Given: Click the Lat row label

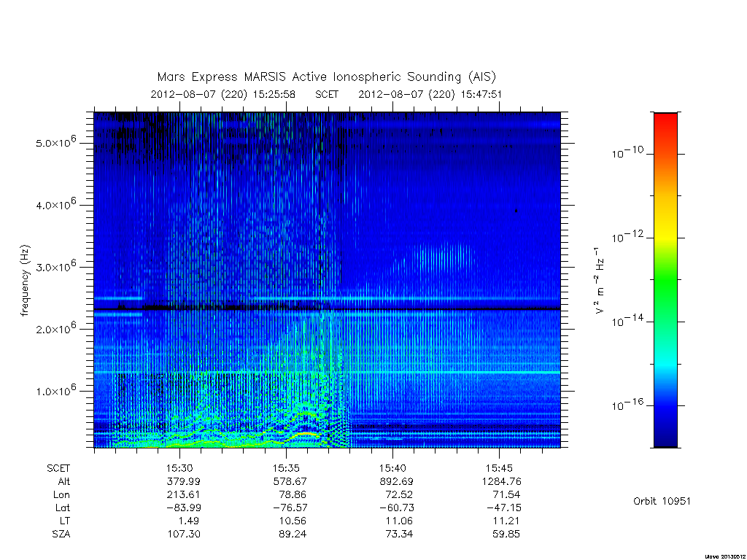Looking at the screenshot, I should pos(63,507).
